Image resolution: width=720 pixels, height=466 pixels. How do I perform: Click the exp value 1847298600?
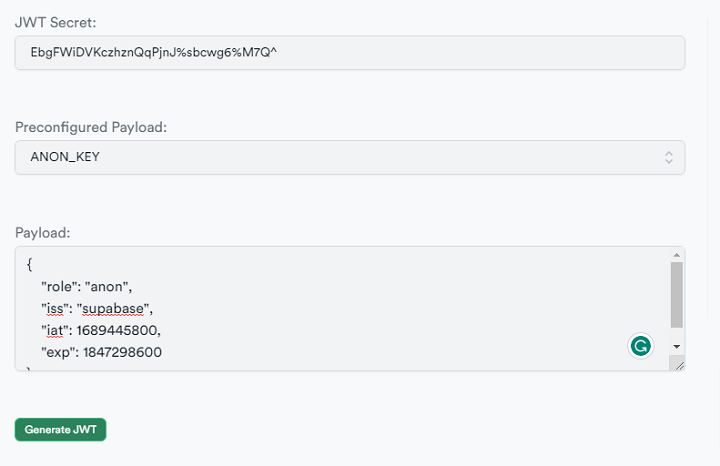(123, 353)
